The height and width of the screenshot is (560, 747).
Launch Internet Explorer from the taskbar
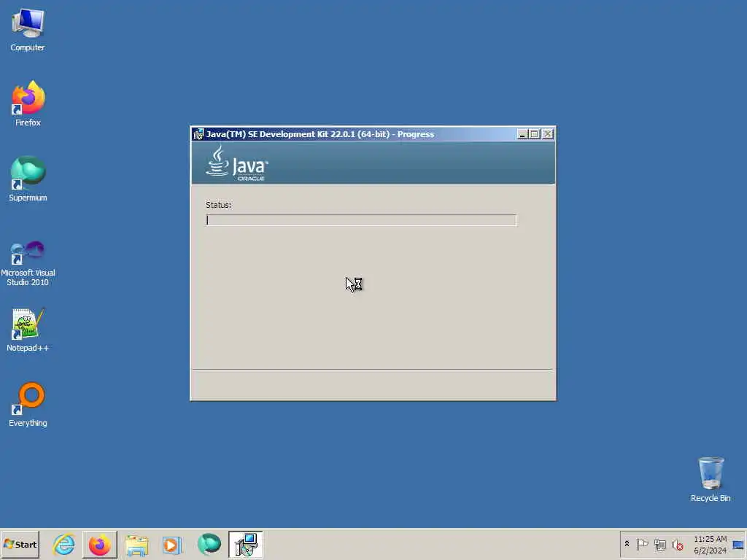click(x=64, y=544)
